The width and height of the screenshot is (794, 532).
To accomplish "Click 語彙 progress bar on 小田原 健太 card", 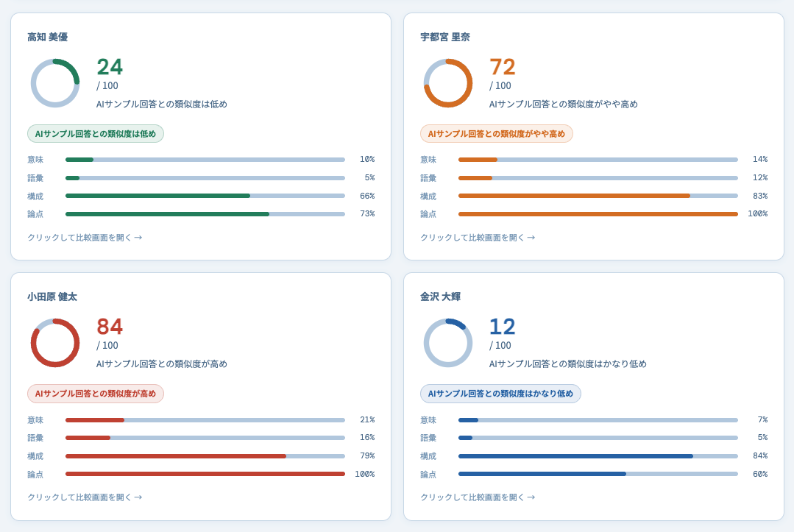I will tap(205, 438).
